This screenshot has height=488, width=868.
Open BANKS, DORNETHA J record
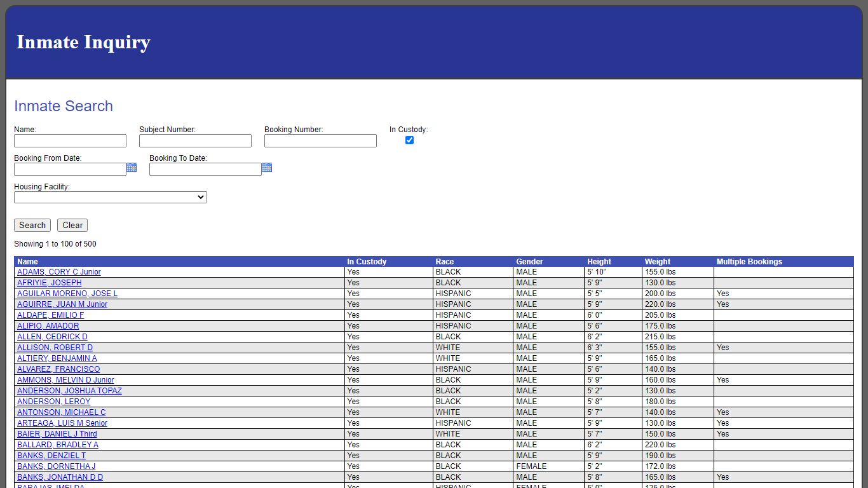57,466
